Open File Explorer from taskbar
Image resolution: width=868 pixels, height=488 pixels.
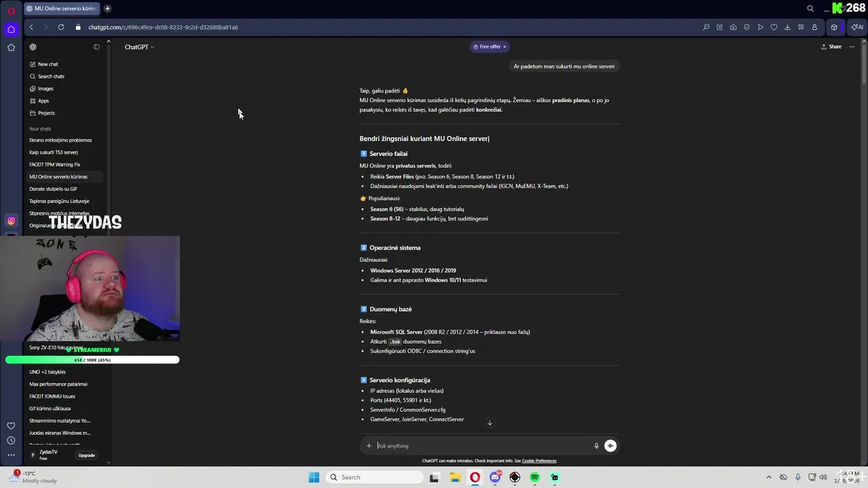(454, 477)
